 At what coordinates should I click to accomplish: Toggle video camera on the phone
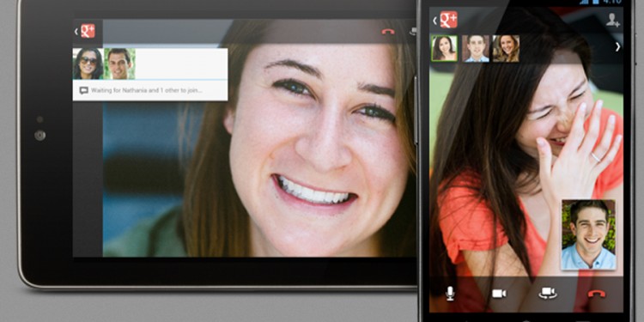[x=499, y=294]
